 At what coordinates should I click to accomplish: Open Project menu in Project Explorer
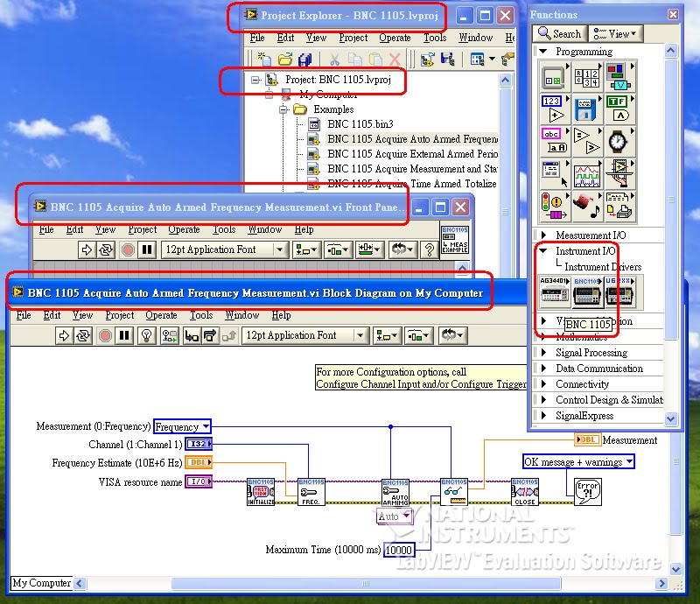pyautogui.click(x=353, y=38)
